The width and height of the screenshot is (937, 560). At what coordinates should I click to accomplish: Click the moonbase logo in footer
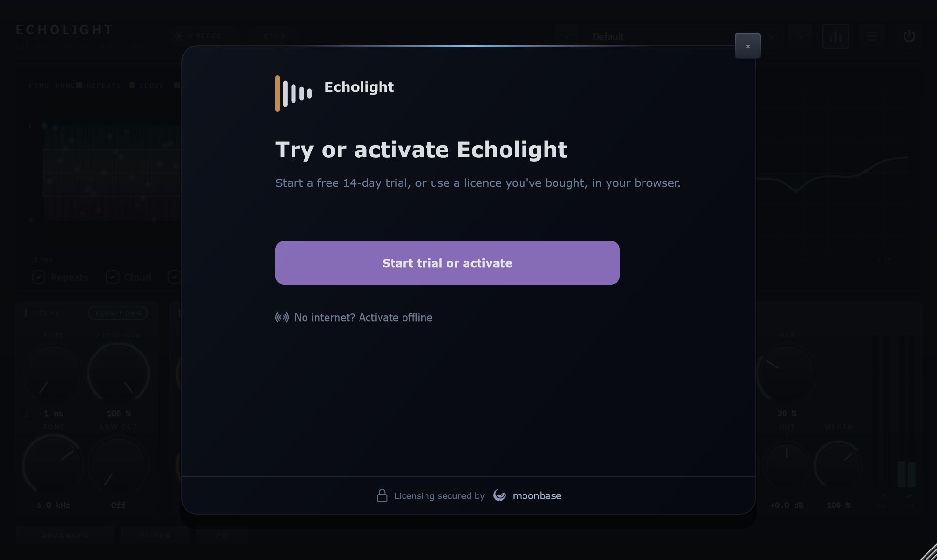pos(527,495)
